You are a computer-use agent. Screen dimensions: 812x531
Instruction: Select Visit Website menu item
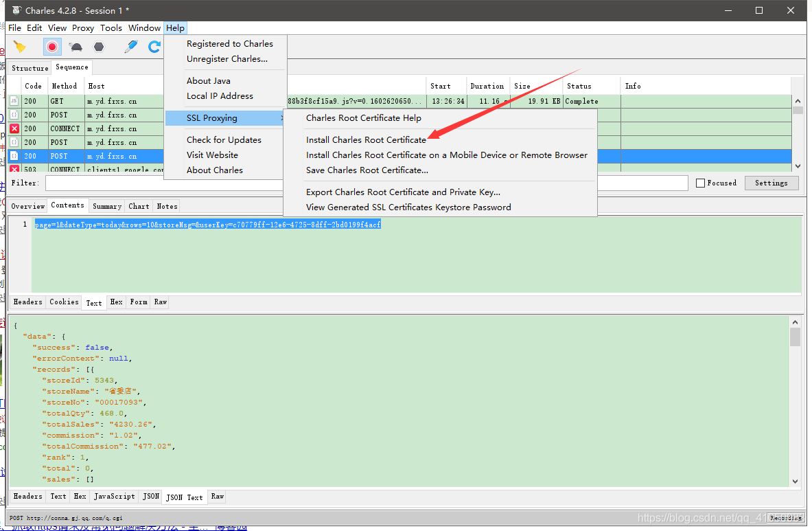coord(212,155)
